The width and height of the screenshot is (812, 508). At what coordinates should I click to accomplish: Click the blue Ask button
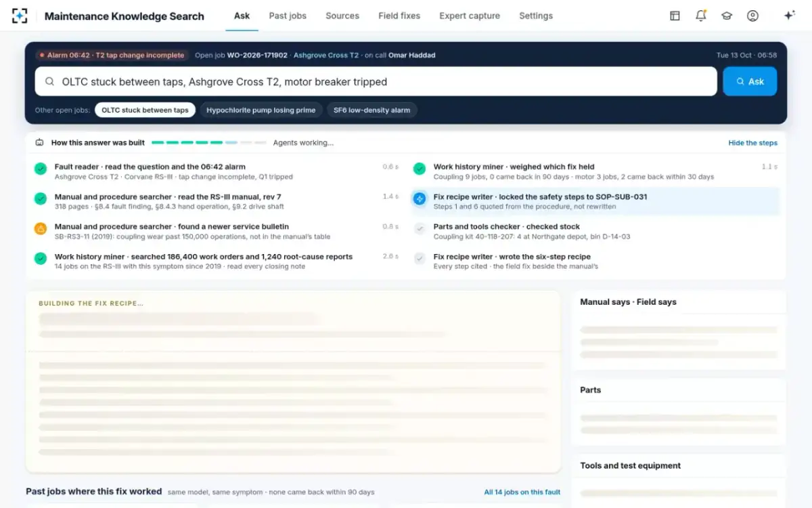coord(750,81)
